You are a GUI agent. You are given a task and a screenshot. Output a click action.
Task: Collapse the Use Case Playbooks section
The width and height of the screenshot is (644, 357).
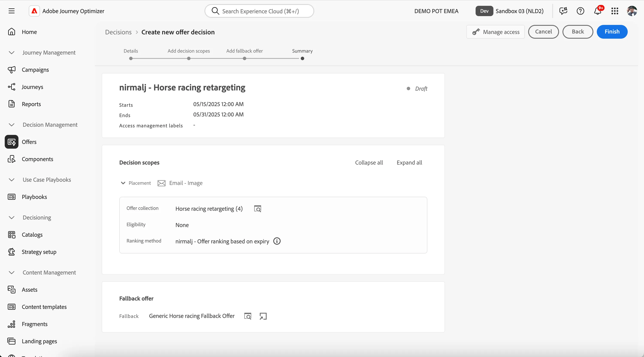(12, 180)
